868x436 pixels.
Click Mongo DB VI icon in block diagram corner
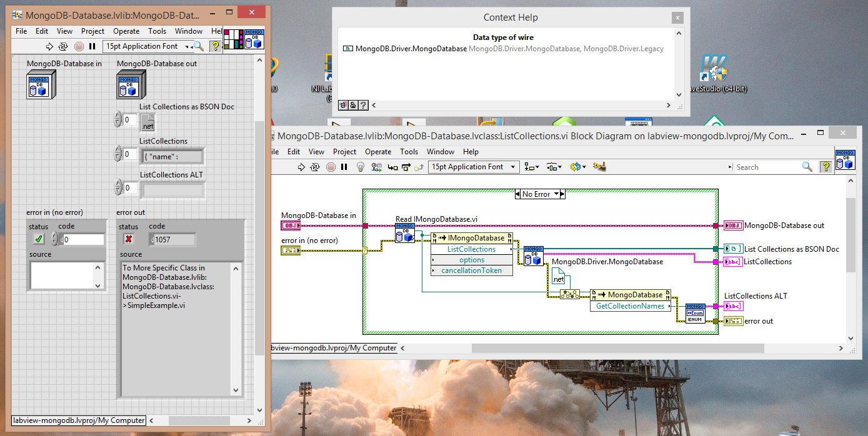845,160
